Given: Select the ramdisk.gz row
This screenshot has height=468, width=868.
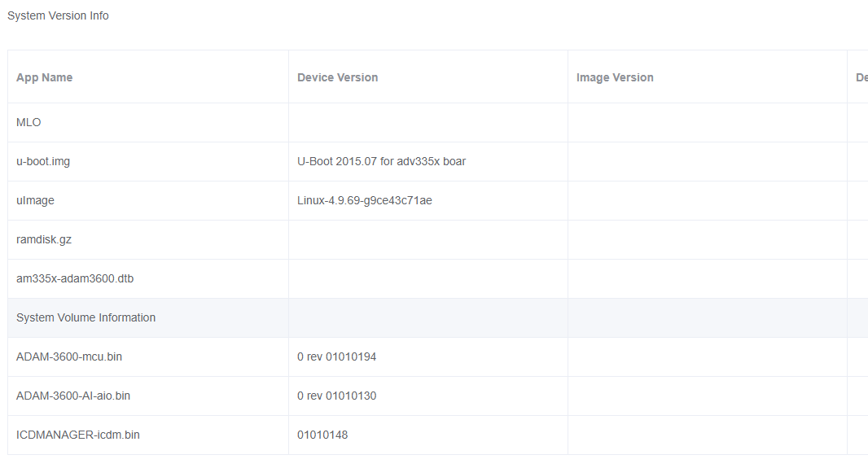Looking at the screenshot, I should point(44,239).
